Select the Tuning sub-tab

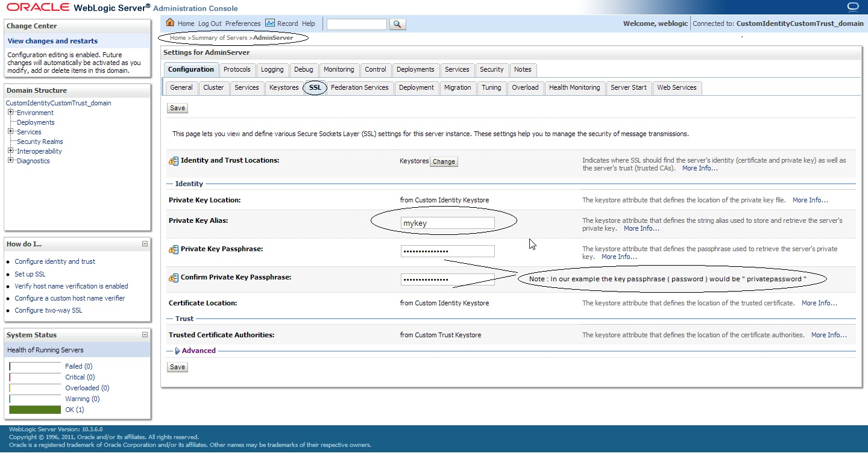[491, 88]
